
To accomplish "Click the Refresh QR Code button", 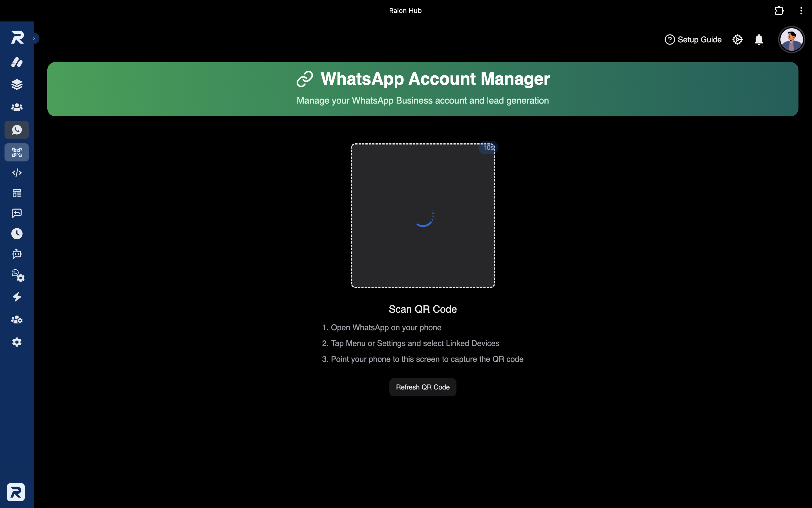I will click(x=423, y=387).
